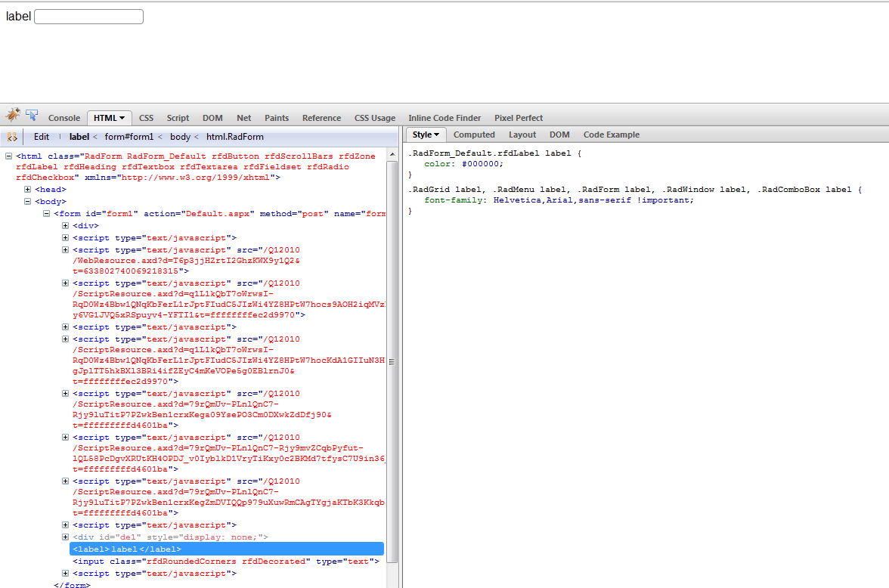Viewport: 889px width, 588px height.
Task: Click the scroll-up arrow of HTML panel
Action: (x=392, y=154)
